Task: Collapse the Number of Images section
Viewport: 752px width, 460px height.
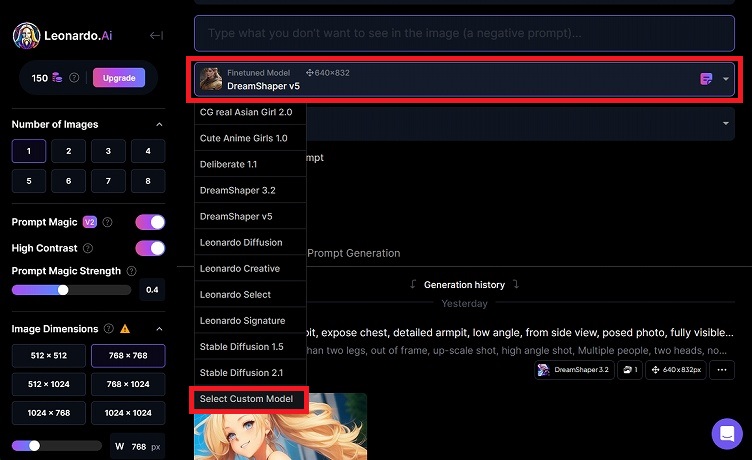Action: point(159,125)
